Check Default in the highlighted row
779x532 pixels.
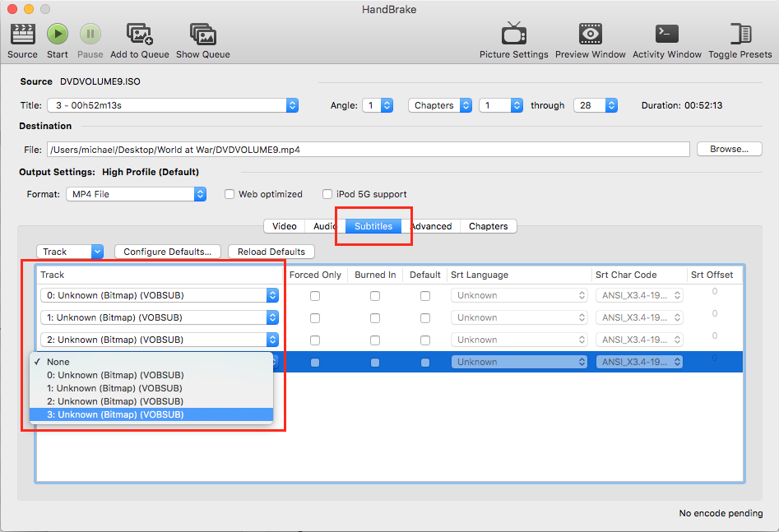(425, 363)
